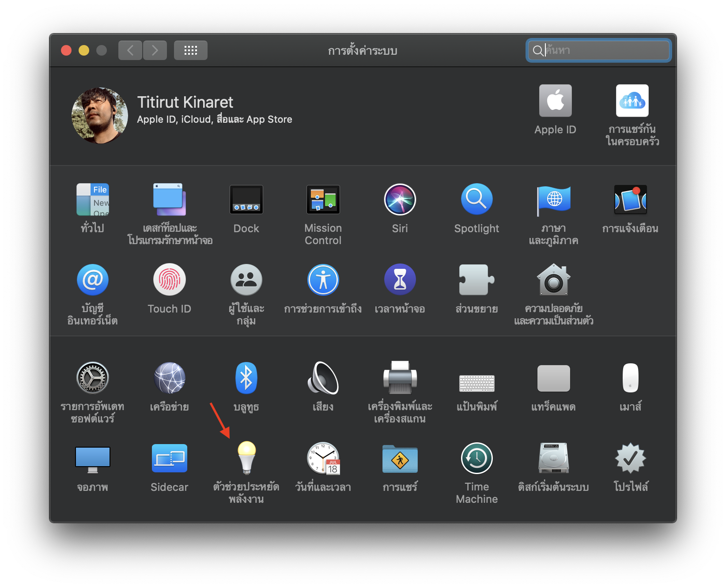
Task: Open Time Machine preferences
Action: [x=476, y=458]
